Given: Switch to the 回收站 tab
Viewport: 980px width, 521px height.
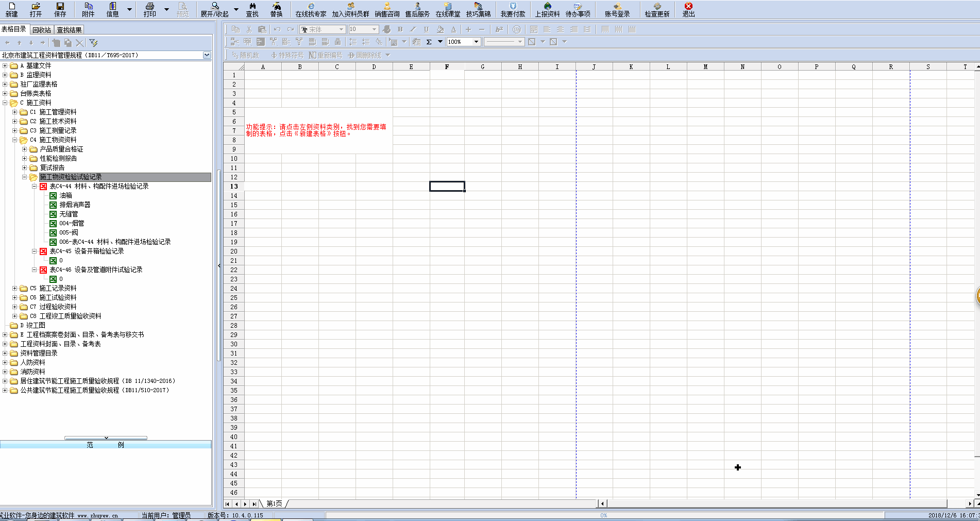Looking at the screenshot, I should tap(42, 30).
